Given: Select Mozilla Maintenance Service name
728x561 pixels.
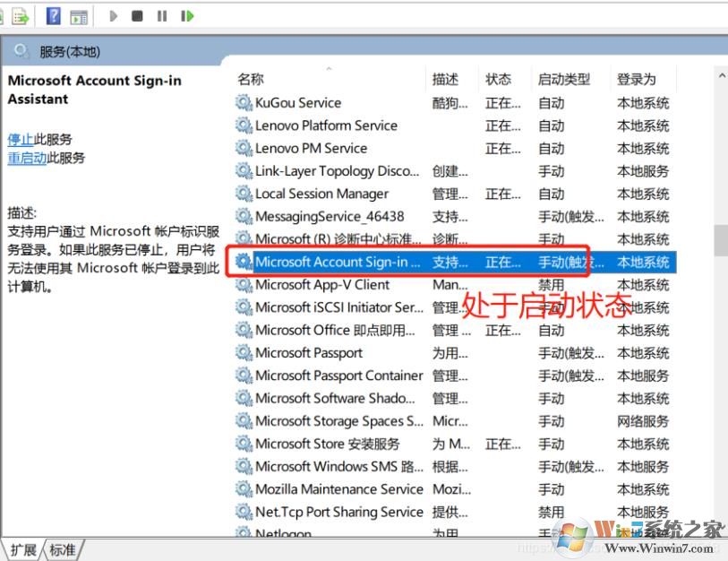Looking at the screenshot, I should (x=339, y=489).
